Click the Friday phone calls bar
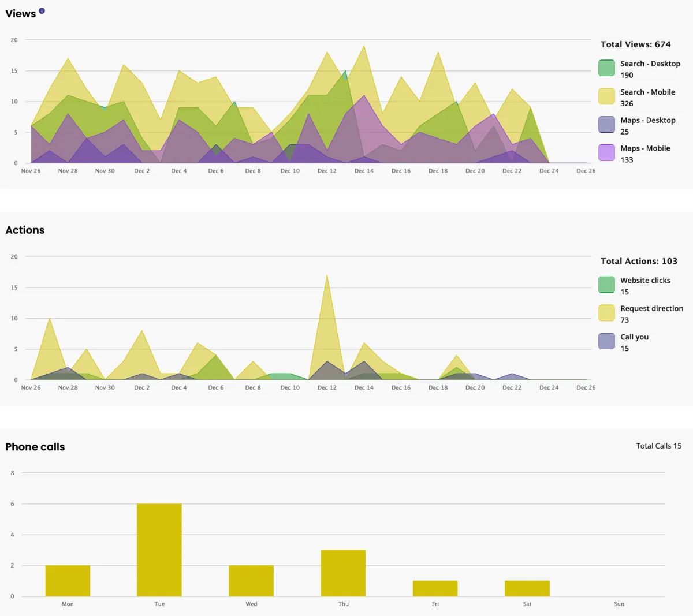Viewport: 693px width, 616px height. (435, 588)
